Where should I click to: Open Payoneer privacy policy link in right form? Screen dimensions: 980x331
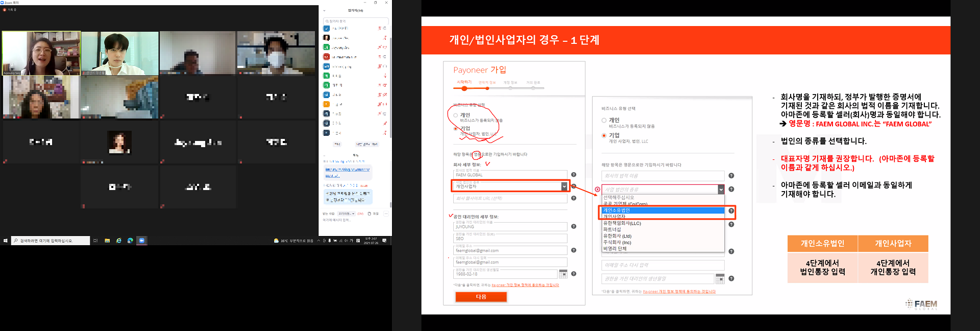679,292
